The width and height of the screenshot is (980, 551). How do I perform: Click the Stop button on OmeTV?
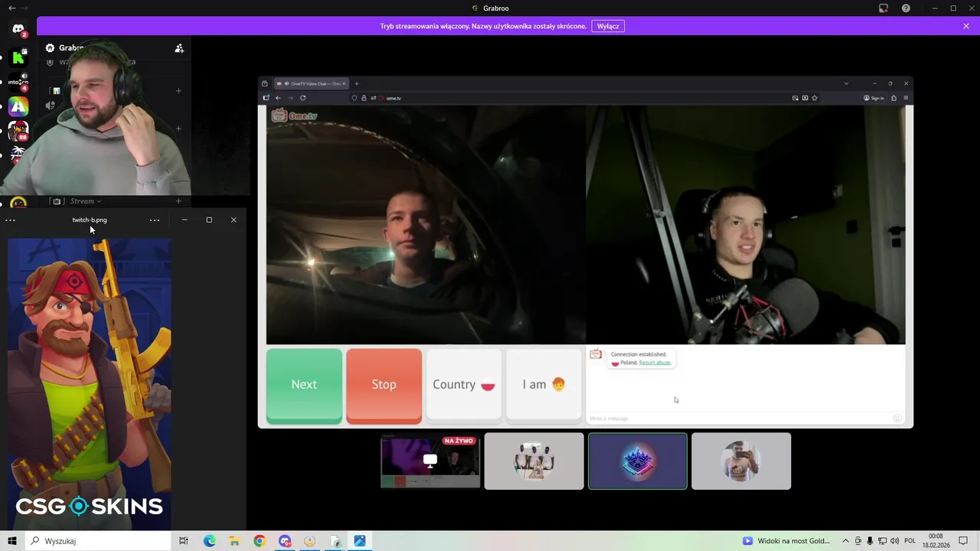coord(384,385)
